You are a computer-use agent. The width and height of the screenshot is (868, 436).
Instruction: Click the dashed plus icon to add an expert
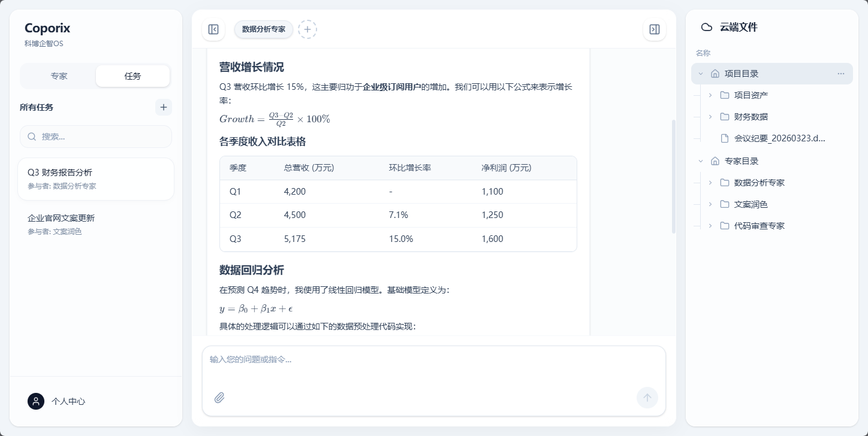tap(308, 29)
